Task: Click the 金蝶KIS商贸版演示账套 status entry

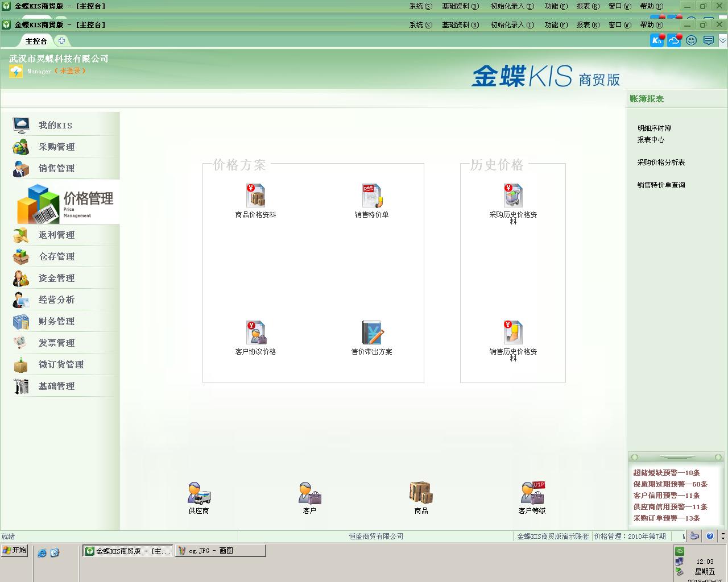Action: (x=553, y=537)
